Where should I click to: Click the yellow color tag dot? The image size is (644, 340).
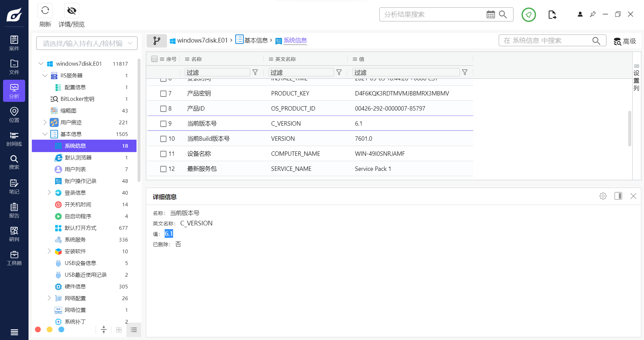coord(50,330)
